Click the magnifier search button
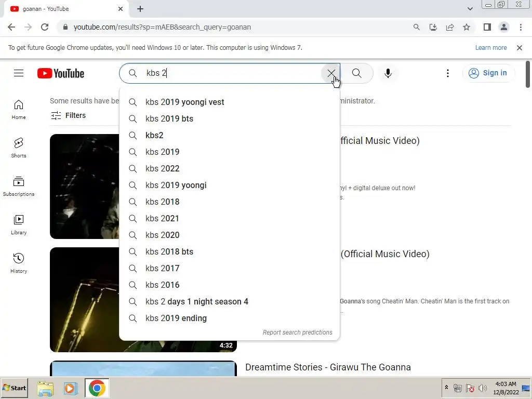Image resolution: width=532 pixels, height=399 pixels. point(356,73)
